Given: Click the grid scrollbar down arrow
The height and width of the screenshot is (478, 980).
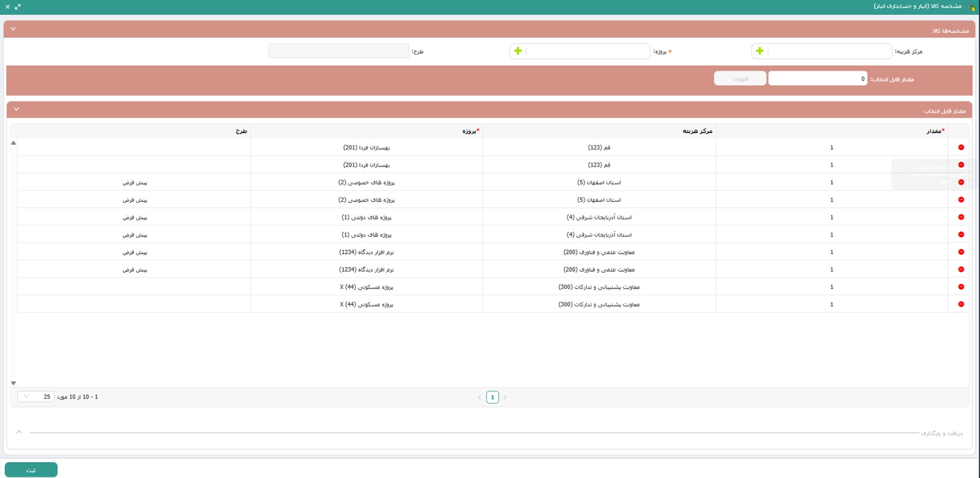Looking at the screenshot, I should tap(14, 383).
